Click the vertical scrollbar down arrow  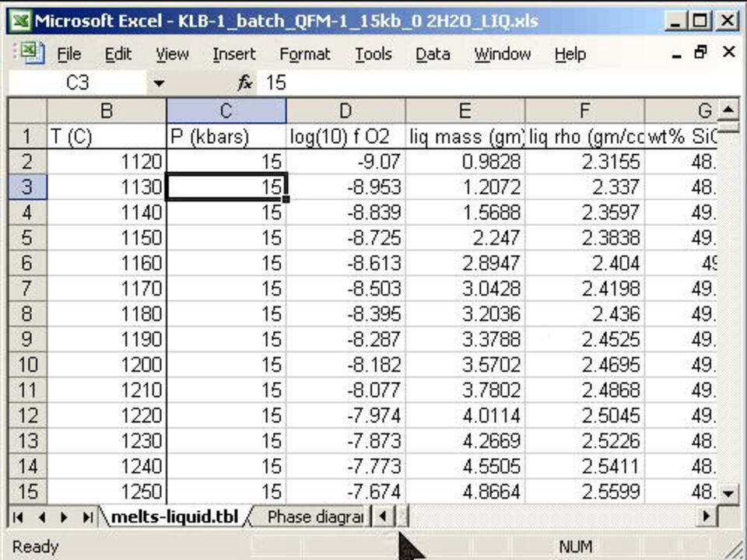coord(728,493)
